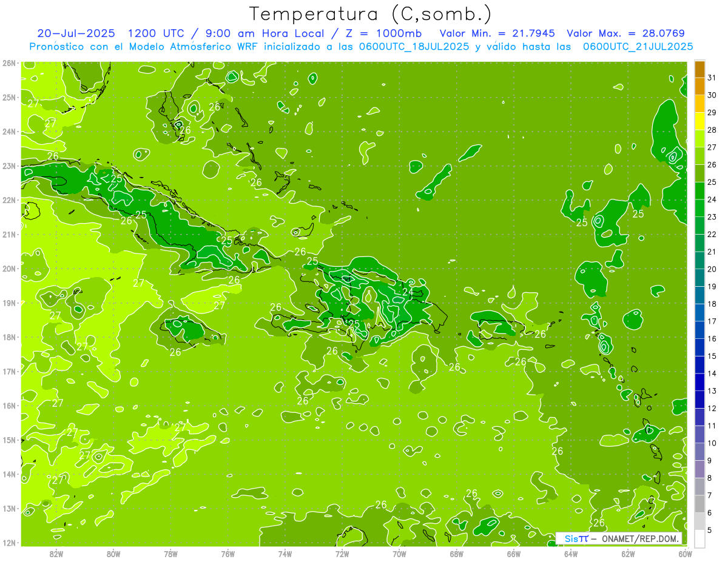
Task: Click the "76W" longitude axis label
Action: pos(227,554)
